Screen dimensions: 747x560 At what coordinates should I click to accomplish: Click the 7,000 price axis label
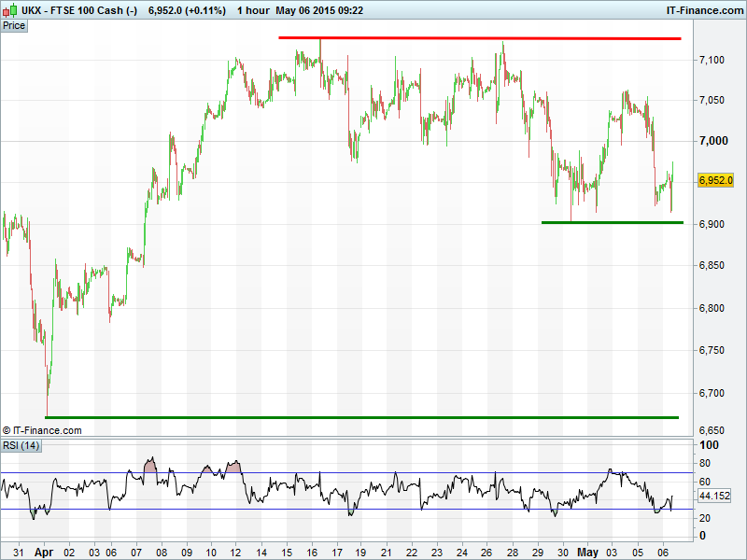[712, 141]
